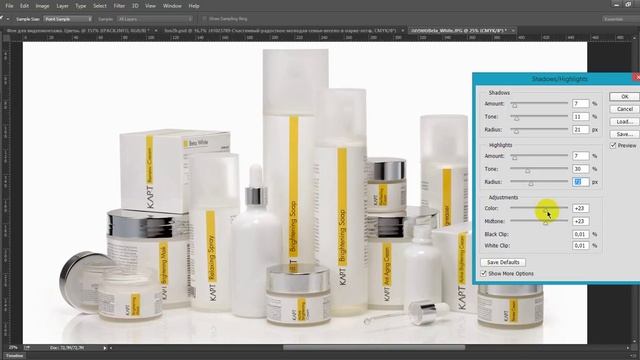Image resolution: width=640 pixels, height=360 pixels.
Task: Click the Midtone value field
Action: [x=580, y=221]
